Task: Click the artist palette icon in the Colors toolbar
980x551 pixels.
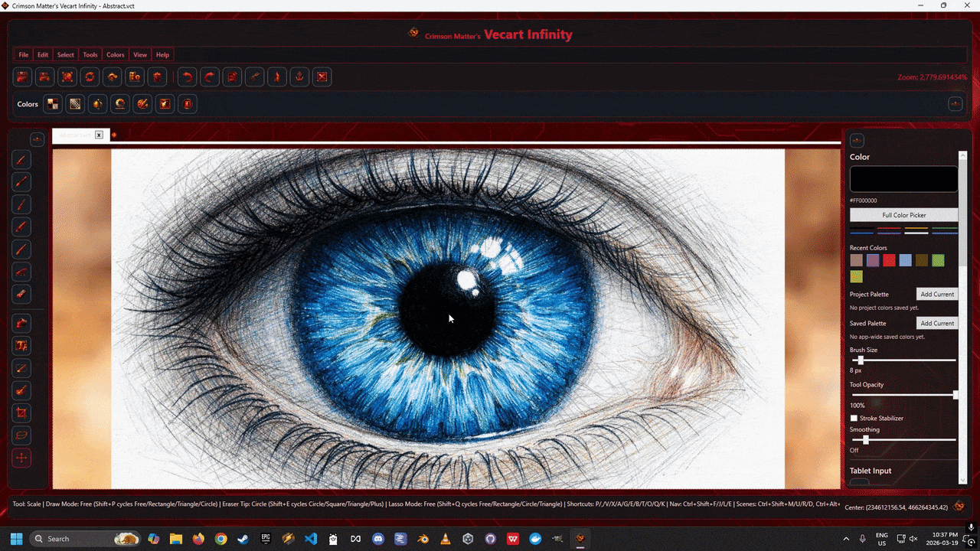Action: [142, 103]
